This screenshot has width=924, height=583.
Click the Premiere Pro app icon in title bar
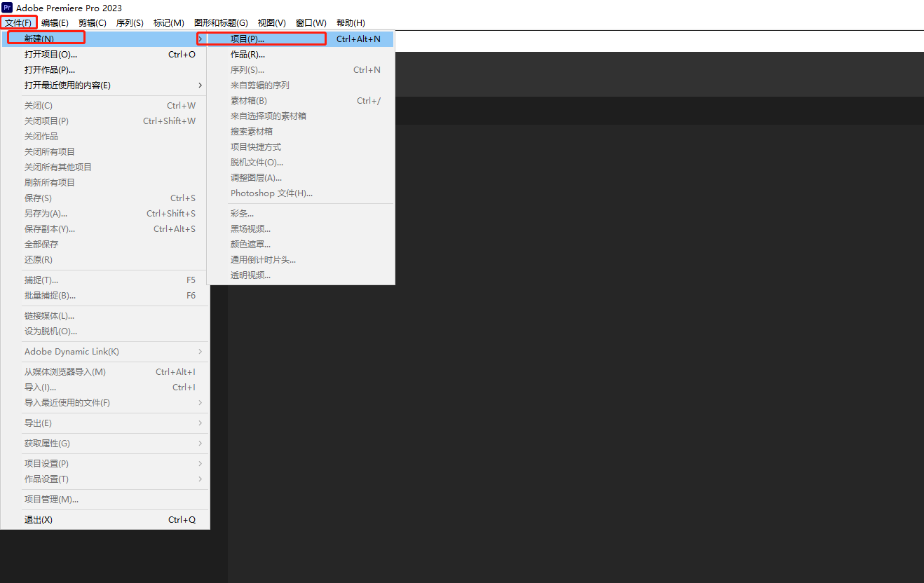click(7, 8)
